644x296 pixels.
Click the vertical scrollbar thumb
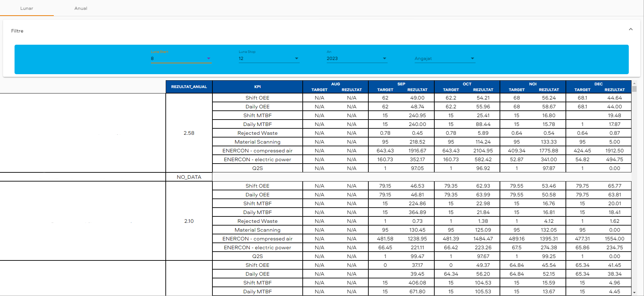(634, 89)
